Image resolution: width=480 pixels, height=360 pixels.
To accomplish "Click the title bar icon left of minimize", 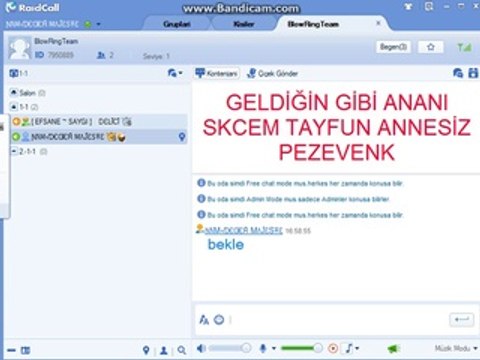I will point(429,6).
